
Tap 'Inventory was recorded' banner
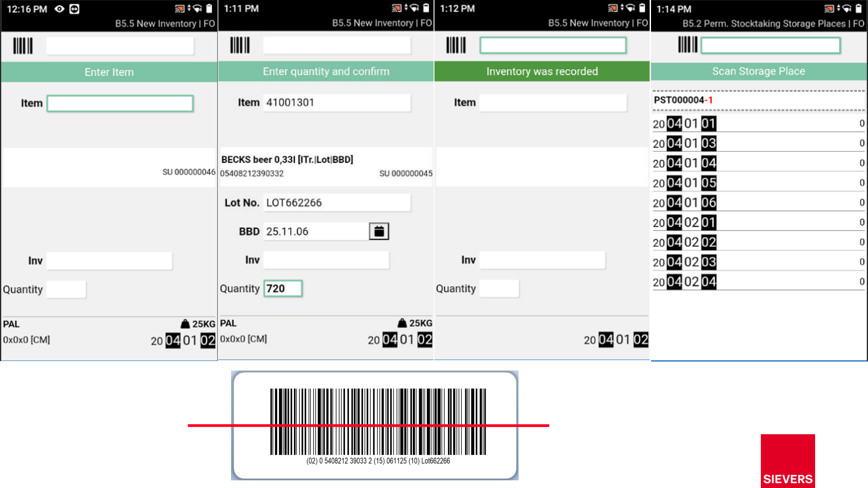pos(542,71)
